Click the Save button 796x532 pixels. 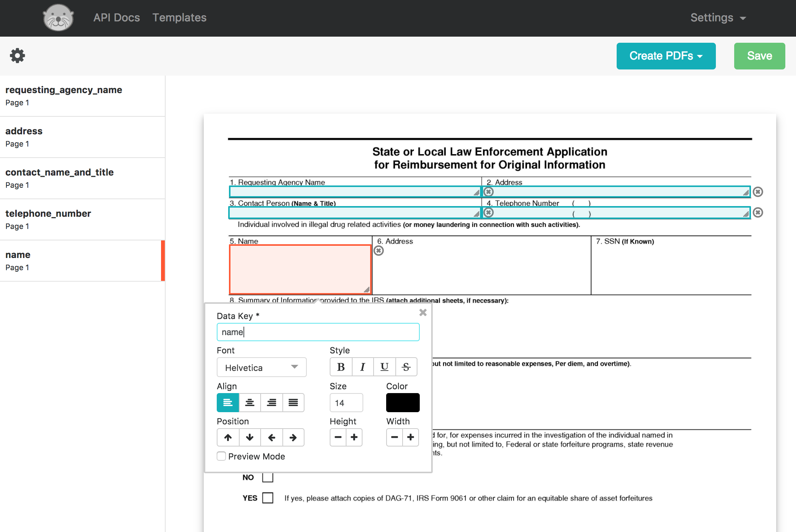pos(759,56)
